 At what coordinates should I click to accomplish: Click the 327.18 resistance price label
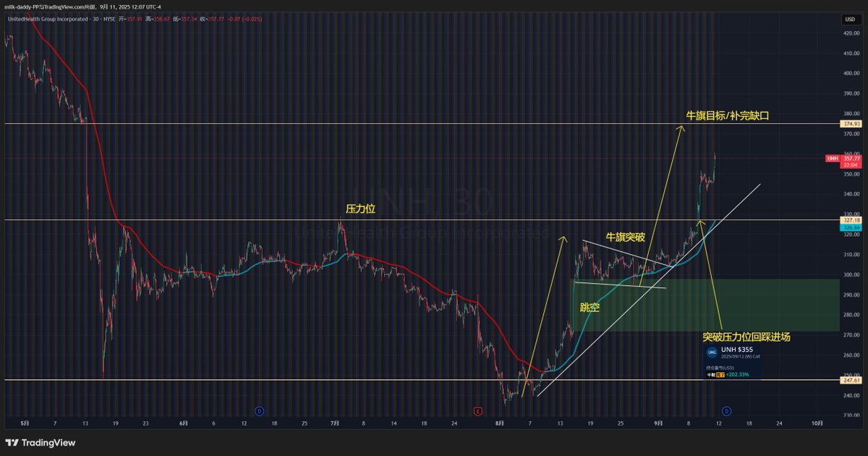coord(851,219)
